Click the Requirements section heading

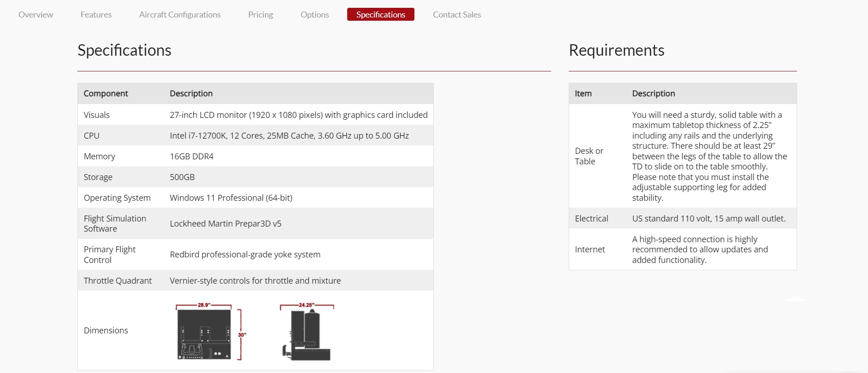pos(616,50)
